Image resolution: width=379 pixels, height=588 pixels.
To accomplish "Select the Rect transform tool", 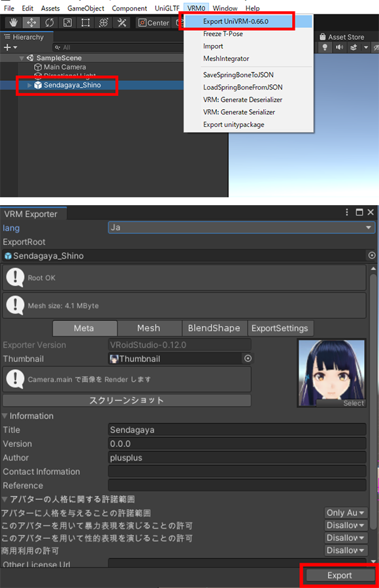I will click(x=85, y=22).
